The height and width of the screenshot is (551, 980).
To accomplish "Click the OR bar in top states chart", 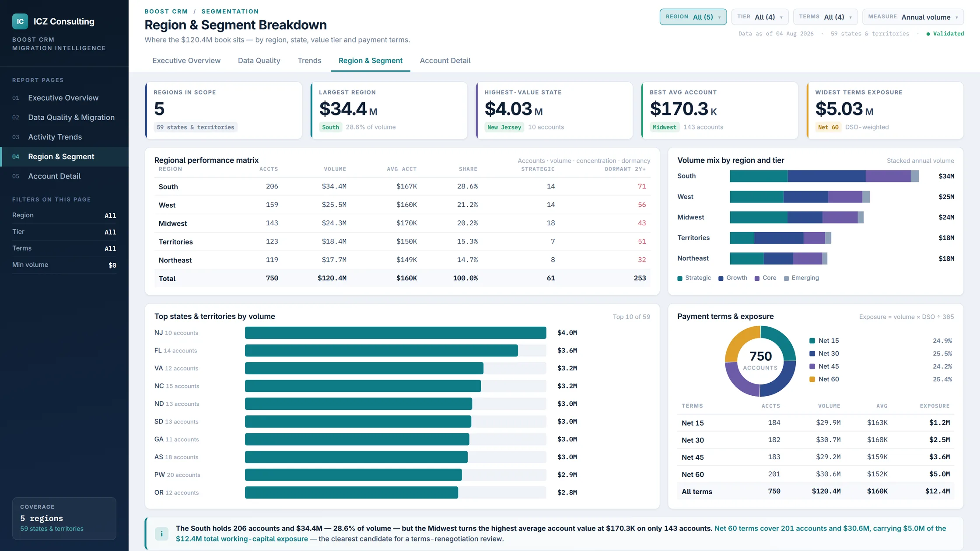I will point(351,493).
